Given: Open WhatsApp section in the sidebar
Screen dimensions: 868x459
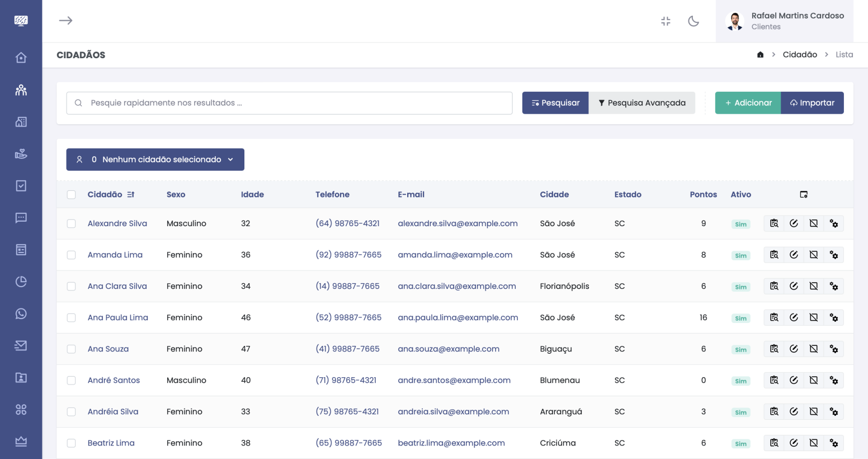Looking at the screenshot, I should coord(21,313).
